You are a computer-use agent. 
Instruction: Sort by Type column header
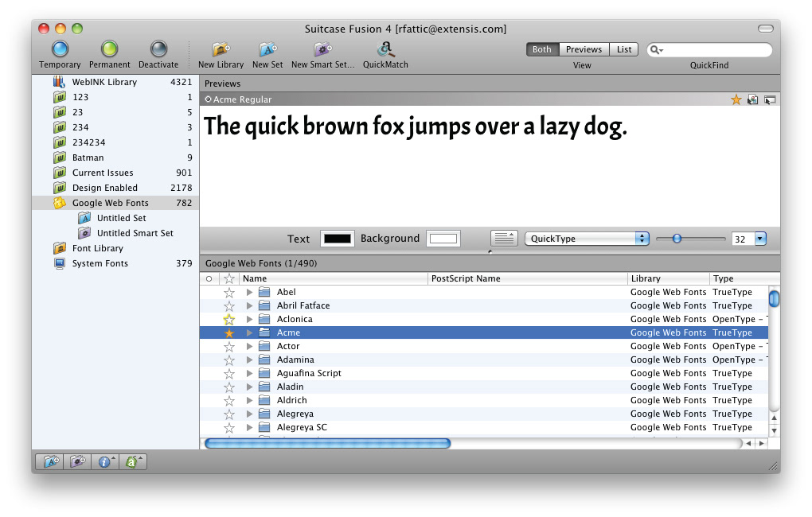[x=744, y=278]
